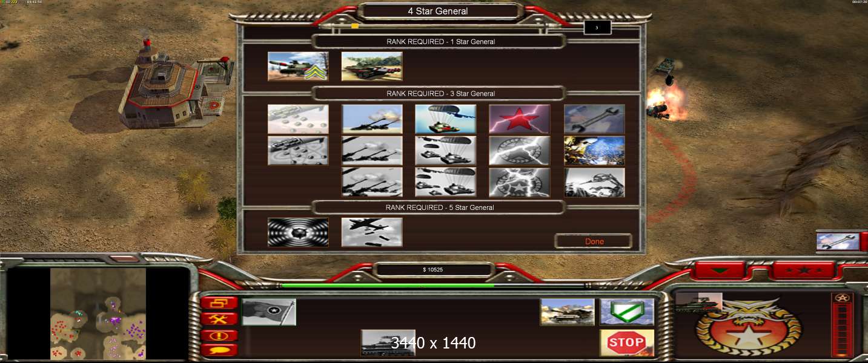
Task: Click RANK REQUIRED - 1 Star General header
Action: pyautogui.click(x=440, y=42)
